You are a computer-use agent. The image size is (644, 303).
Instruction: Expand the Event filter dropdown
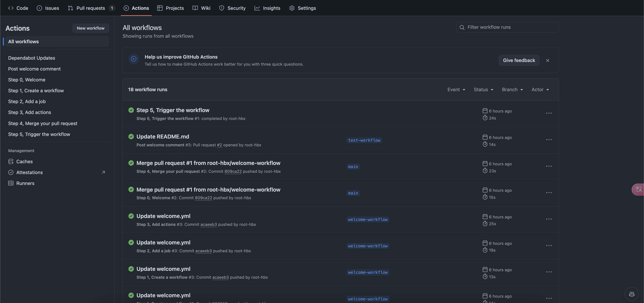click(456, 89)
